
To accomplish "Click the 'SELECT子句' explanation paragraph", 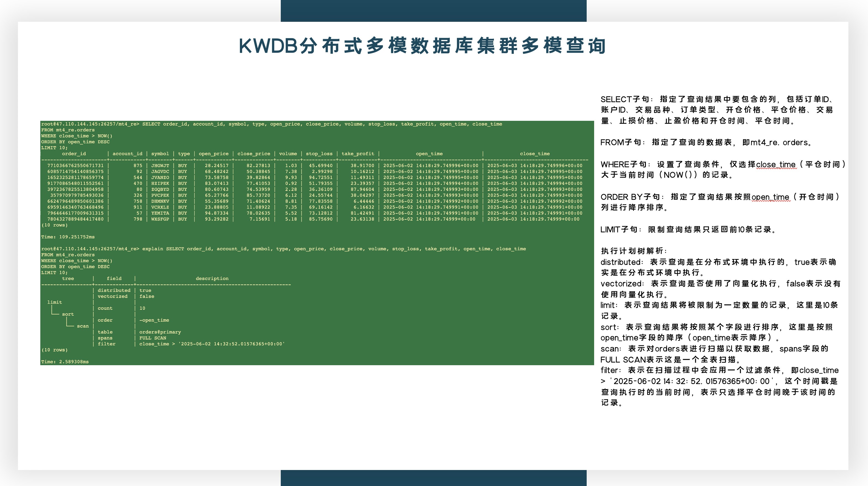I will pyautogui.click(x=718, y=110).
